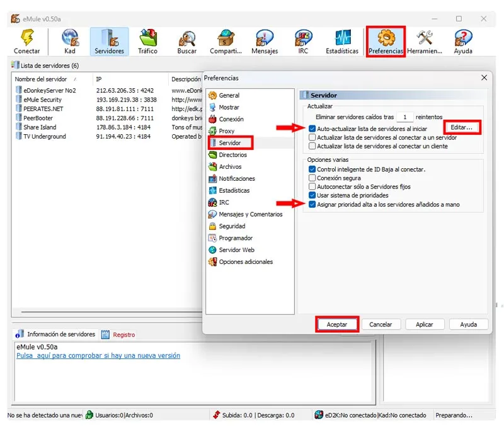Open the Tráfico toolbar icon
The width and height of the screenshot is (504, 429).
tap(148, 42)
